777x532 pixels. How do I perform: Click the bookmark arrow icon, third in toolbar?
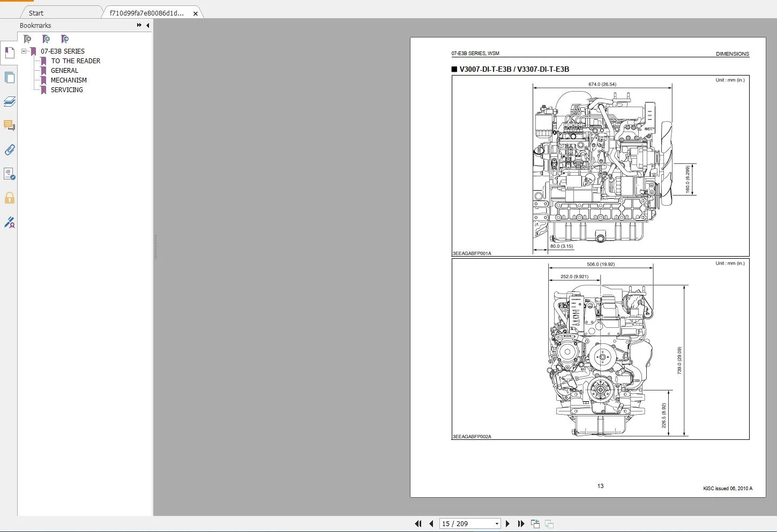[65, 39]
